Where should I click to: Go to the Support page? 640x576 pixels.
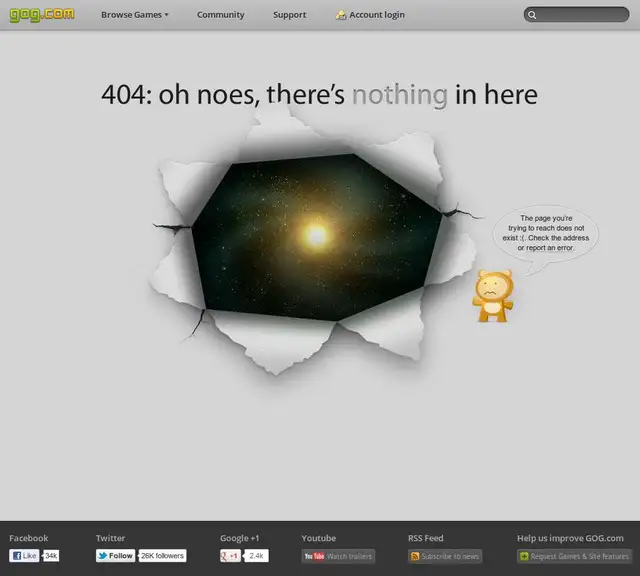(x=289, y=15)
